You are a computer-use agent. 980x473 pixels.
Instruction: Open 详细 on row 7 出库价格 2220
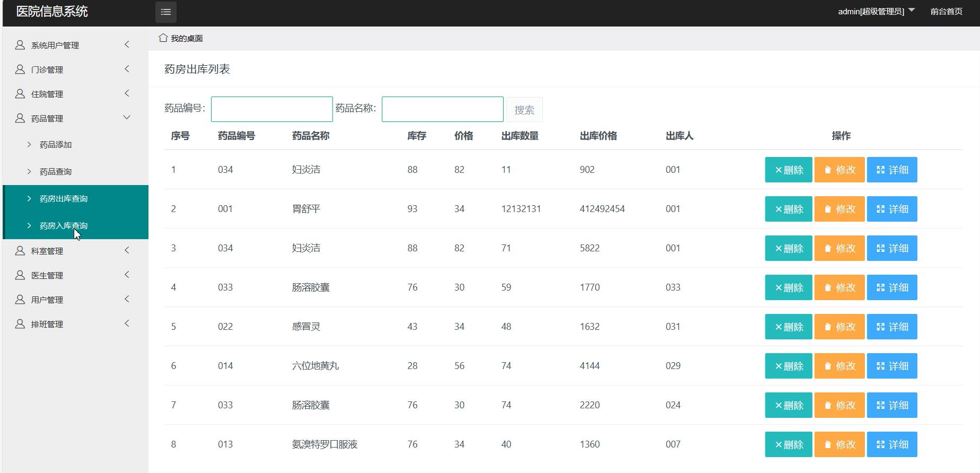892,405
